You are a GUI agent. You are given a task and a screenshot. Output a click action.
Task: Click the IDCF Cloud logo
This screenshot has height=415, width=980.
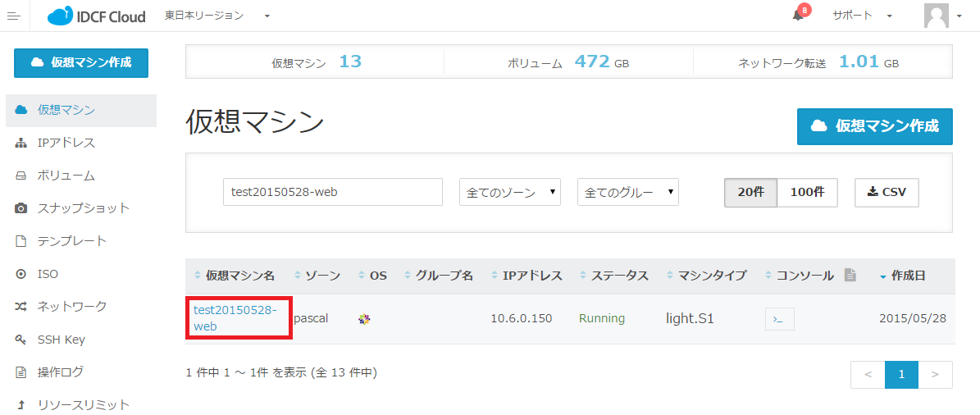tap(97, 16)
